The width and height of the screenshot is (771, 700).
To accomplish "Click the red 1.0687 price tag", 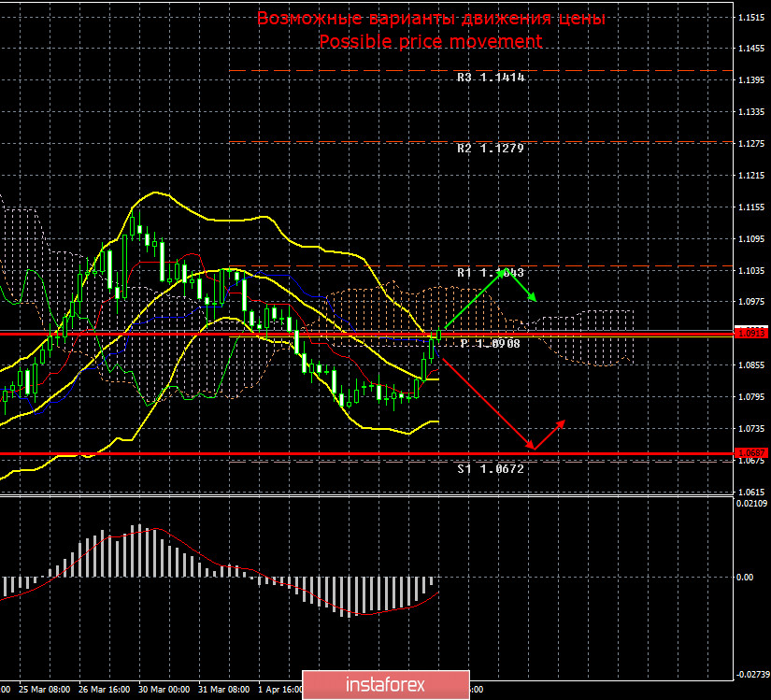I will pos(750,454).
